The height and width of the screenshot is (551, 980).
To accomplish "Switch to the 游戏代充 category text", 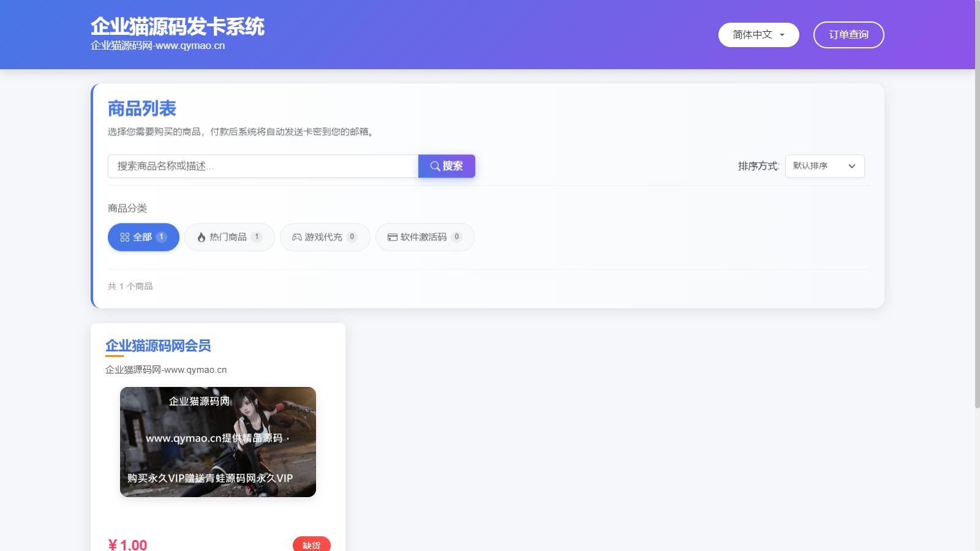I will (x=323, y=237).
